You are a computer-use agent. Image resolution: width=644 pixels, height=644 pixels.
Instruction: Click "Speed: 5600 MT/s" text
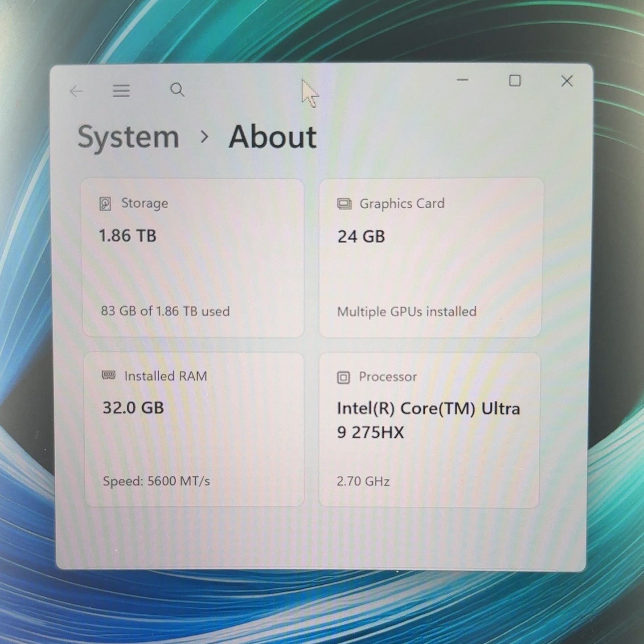coord(156,481)
